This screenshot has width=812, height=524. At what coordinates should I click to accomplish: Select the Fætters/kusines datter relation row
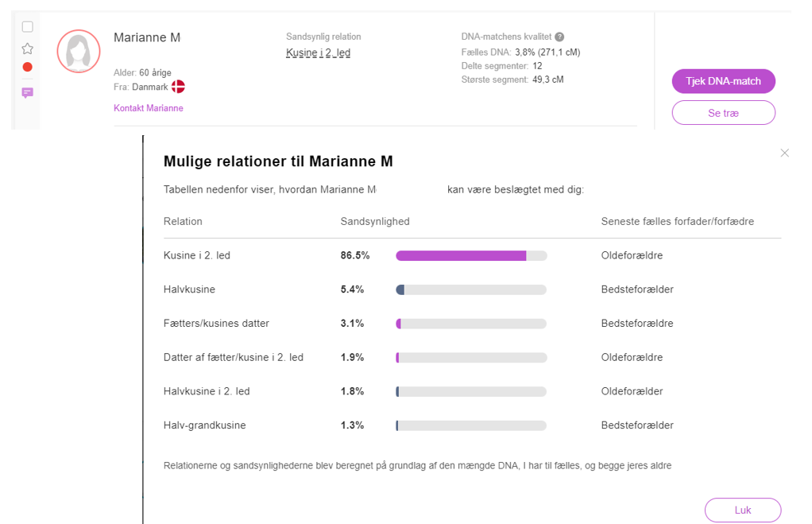[x=216, y=324]
